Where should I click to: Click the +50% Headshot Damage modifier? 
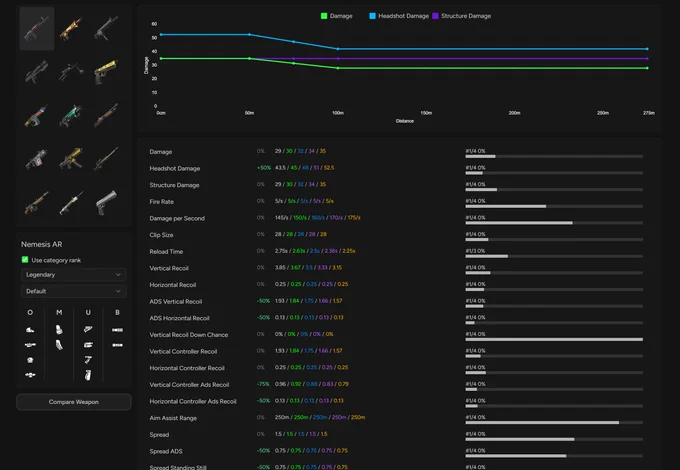pyautogui.click(x=264, y=168)
